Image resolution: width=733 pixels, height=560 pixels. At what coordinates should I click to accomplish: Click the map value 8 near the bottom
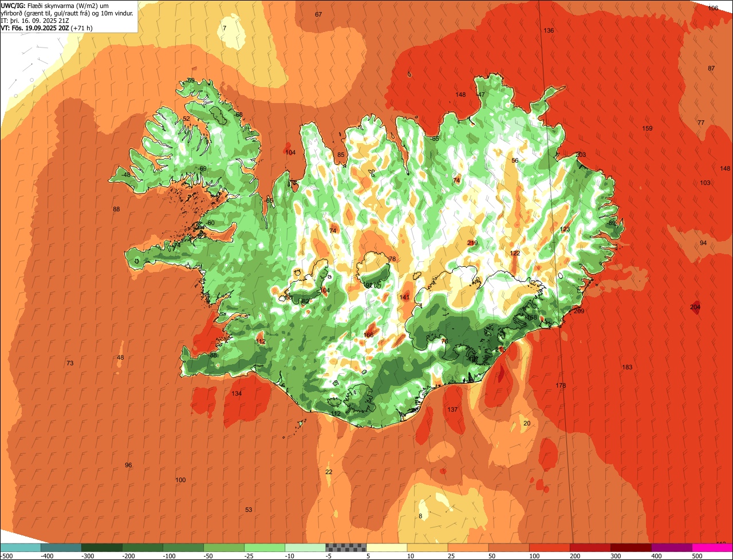420,516
